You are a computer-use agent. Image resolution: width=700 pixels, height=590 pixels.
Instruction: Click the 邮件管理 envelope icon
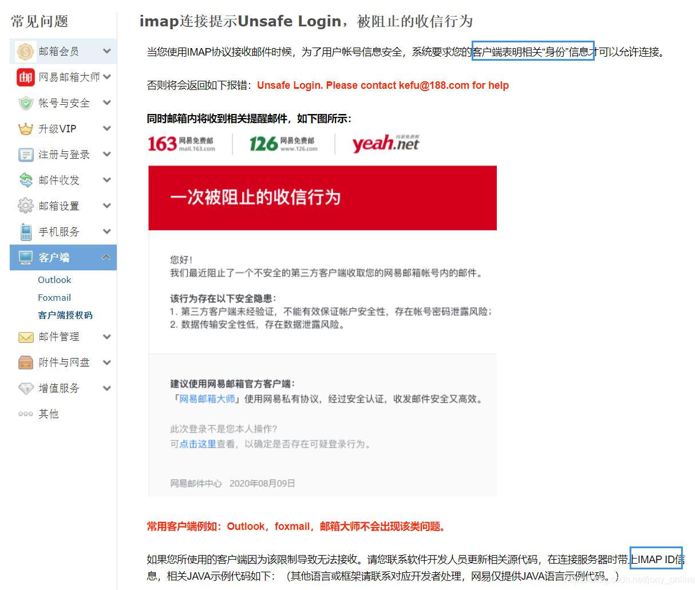pos(26,337)
